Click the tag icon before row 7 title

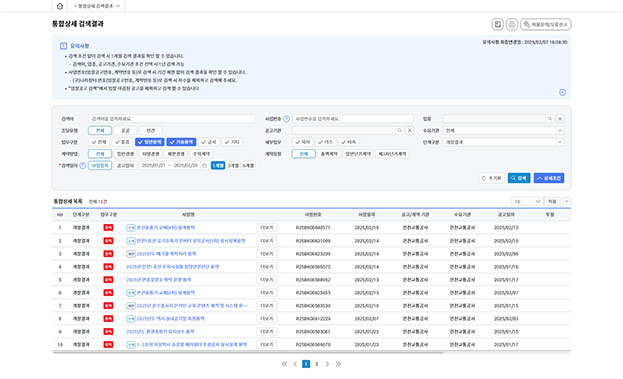[131, 306]
